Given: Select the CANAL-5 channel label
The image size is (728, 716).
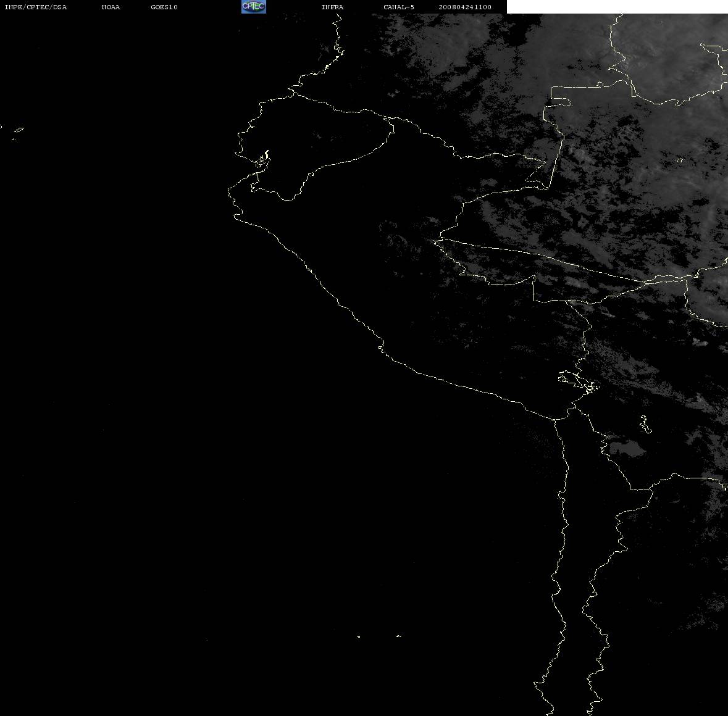Looking at the screenshot, I should (399, 7).
